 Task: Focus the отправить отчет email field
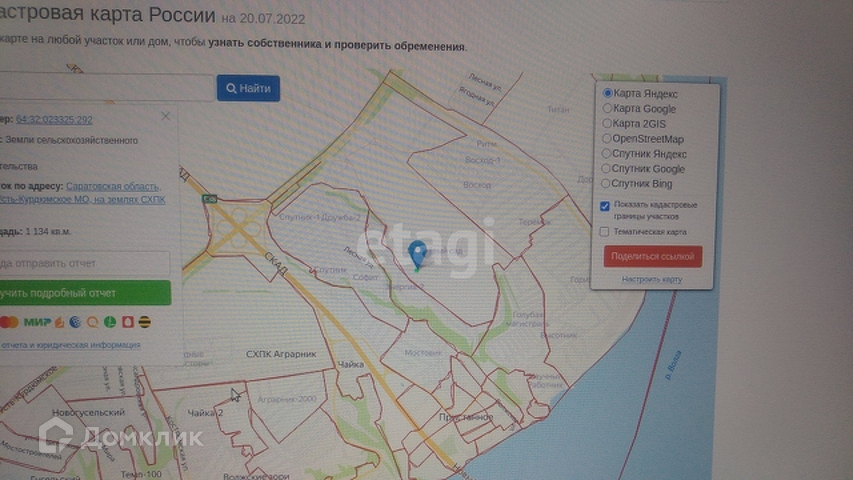pos(84,263)
